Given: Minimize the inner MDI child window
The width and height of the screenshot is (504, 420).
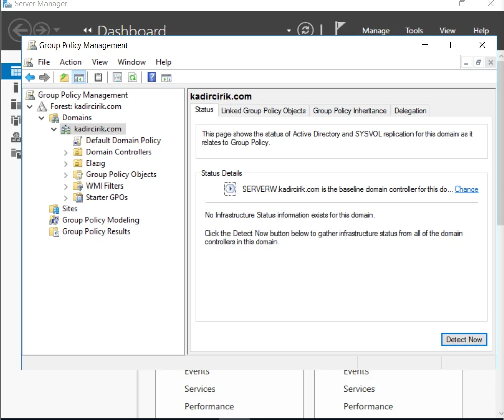Looking at the screenshot, I should [x=466, y=62].
